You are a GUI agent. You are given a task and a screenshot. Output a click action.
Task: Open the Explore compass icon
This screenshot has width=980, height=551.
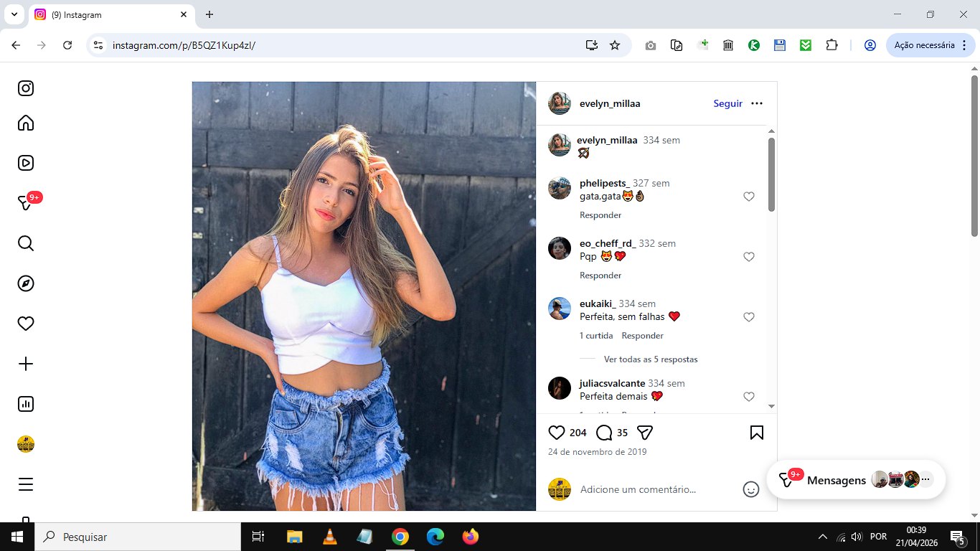[x=26, y=283]
